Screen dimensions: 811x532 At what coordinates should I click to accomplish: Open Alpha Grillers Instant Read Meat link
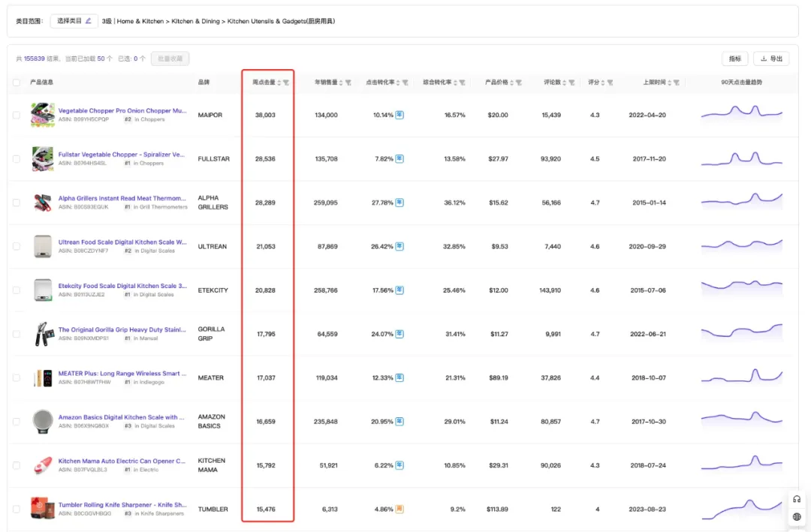tap(122, 198)
